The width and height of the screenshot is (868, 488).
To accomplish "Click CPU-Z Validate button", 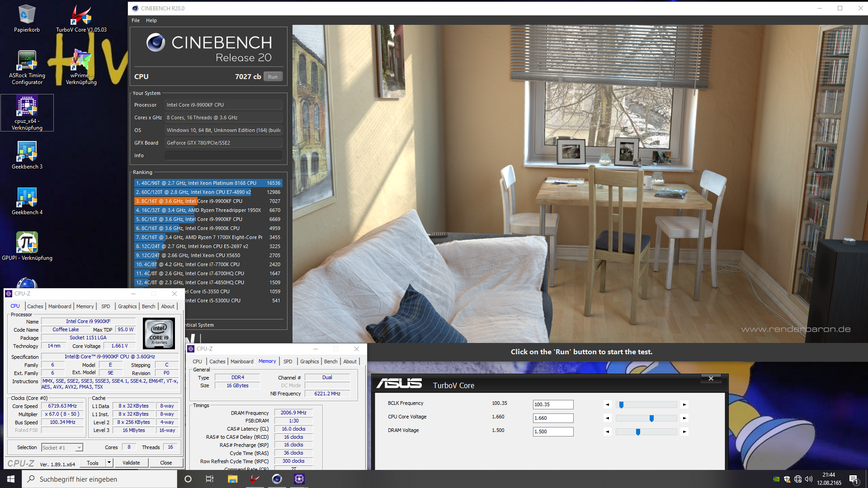I will [x=131, y=463].
